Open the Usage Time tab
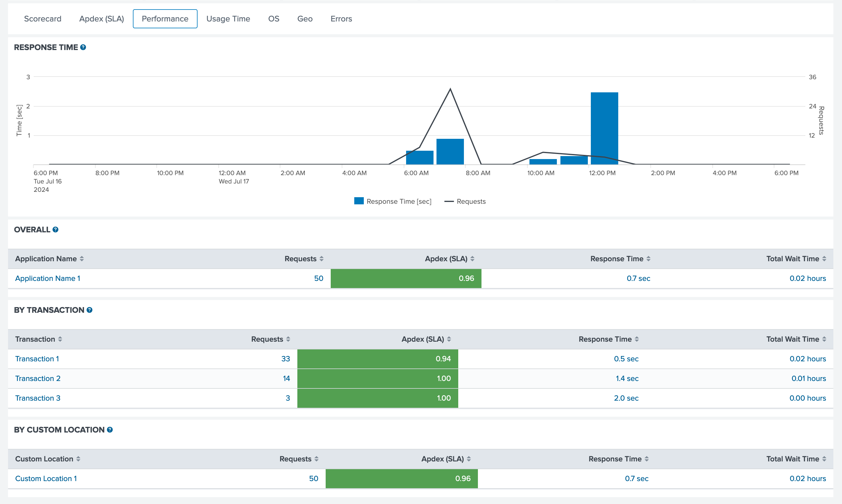The height and width of the screenshot is (504, 842). (x=228, y=19)
